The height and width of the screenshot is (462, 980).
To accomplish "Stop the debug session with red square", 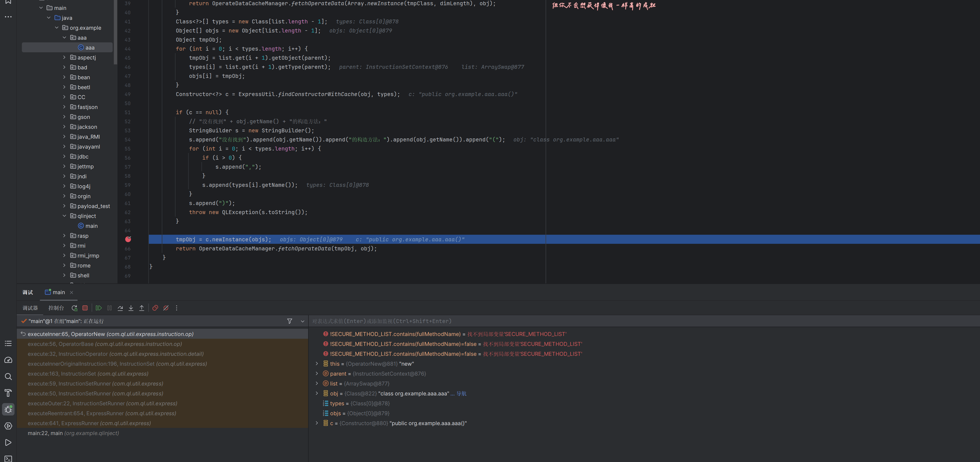I will pos(85,308).
